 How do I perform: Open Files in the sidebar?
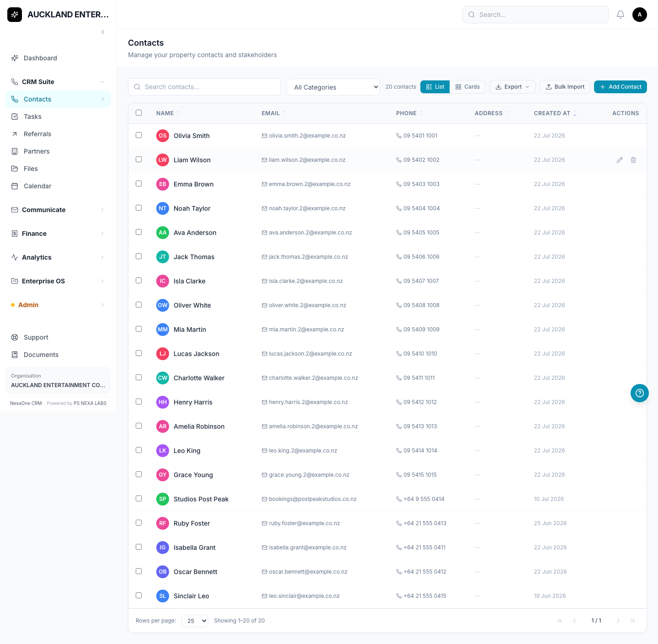click(58, 169)
